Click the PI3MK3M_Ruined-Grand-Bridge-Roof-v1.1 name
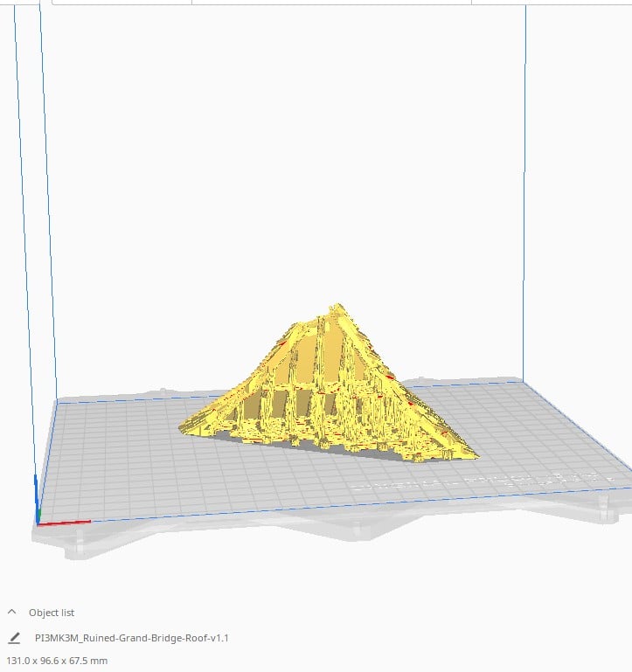 coord(131,639)
